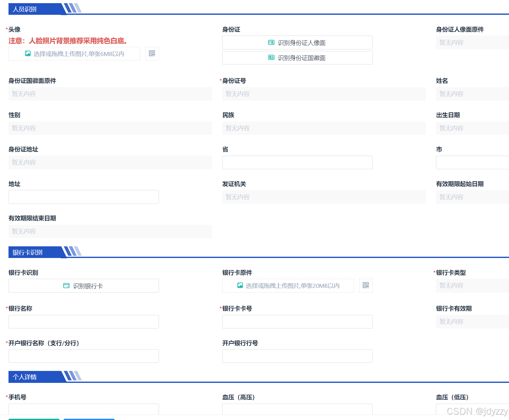This screenshot has width=509, height=420.
Task: Click ID card icon on 识别身份证国徽面
Action: (x=271, y=58)
